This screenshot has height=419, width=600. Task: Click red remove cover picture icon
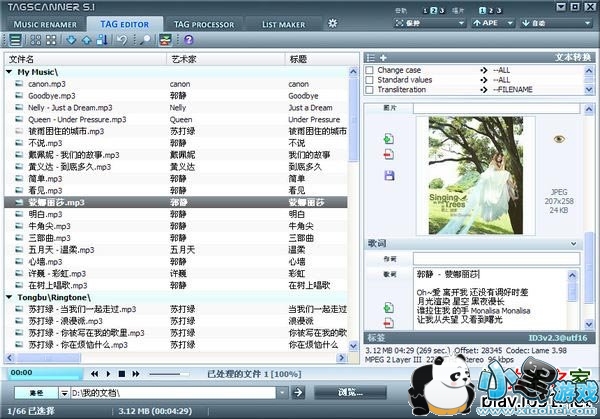point(389,155)
